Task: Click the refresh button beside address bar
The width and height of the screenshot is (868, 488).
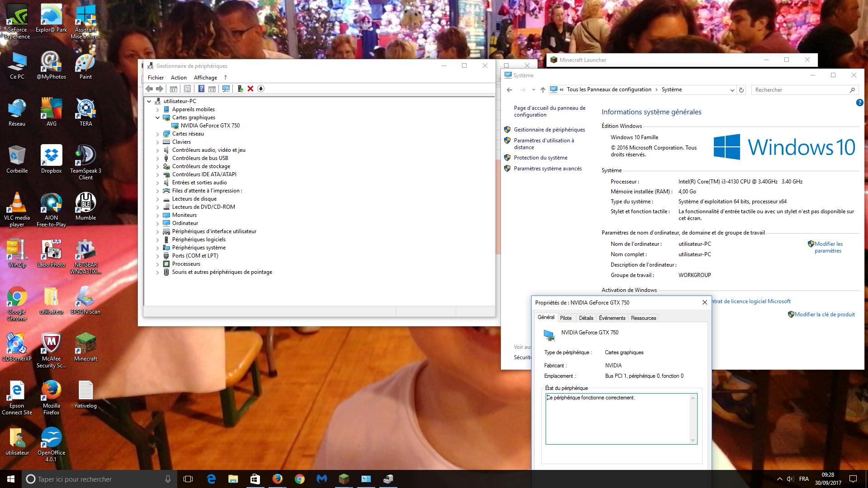Action: tap(741, 90)
